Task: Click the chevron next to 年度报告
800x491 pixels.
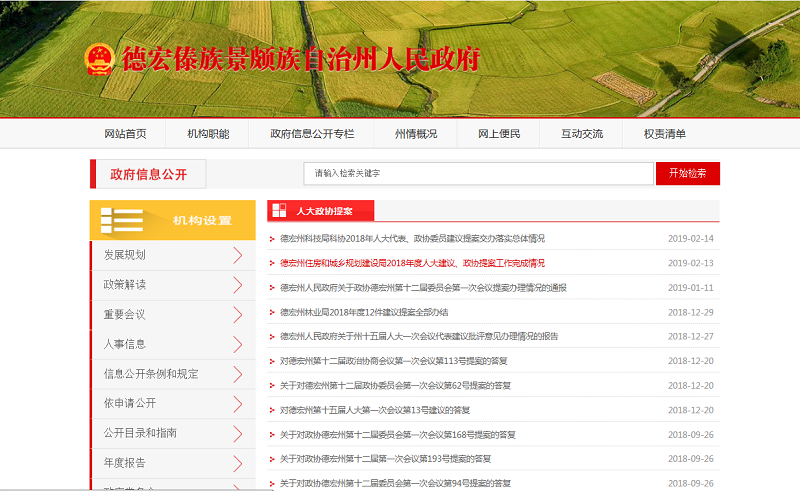Action: [x=237, y=462]
